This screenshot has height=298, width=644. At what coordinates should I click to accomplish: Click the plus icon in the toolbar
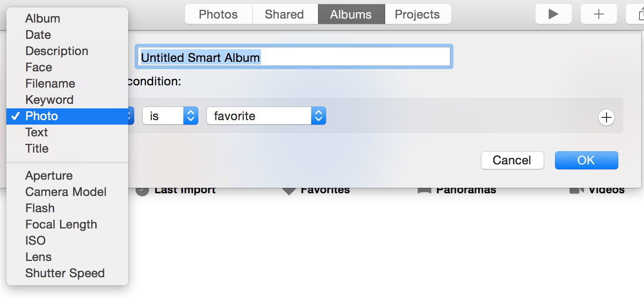[x=598, y=14]
